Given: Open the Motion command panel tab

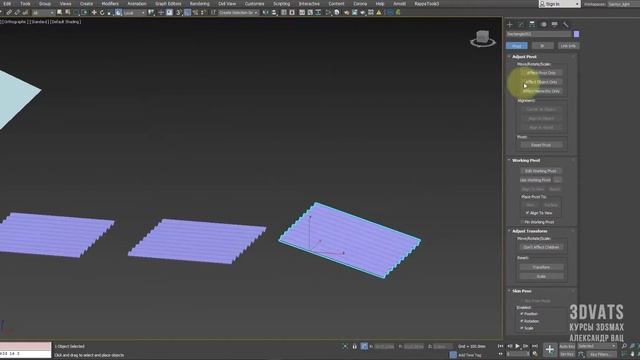Looking at the screenshot, I should pyautogui.click(x=543, y=24).
